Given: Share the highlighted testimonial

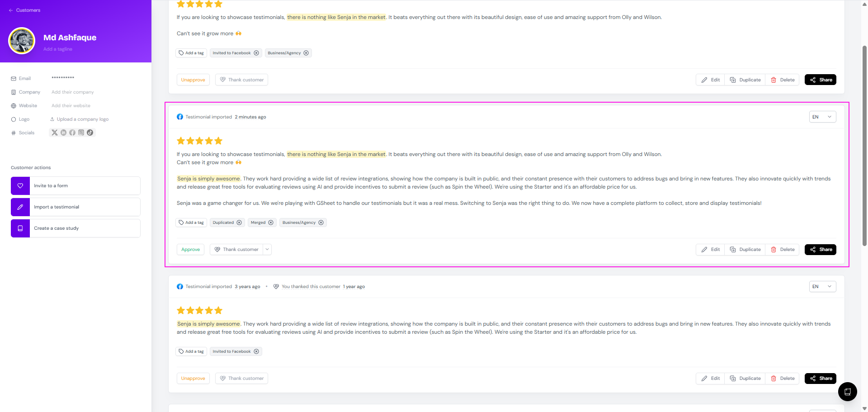Looking at the screenshot, I should click(820, 250).
